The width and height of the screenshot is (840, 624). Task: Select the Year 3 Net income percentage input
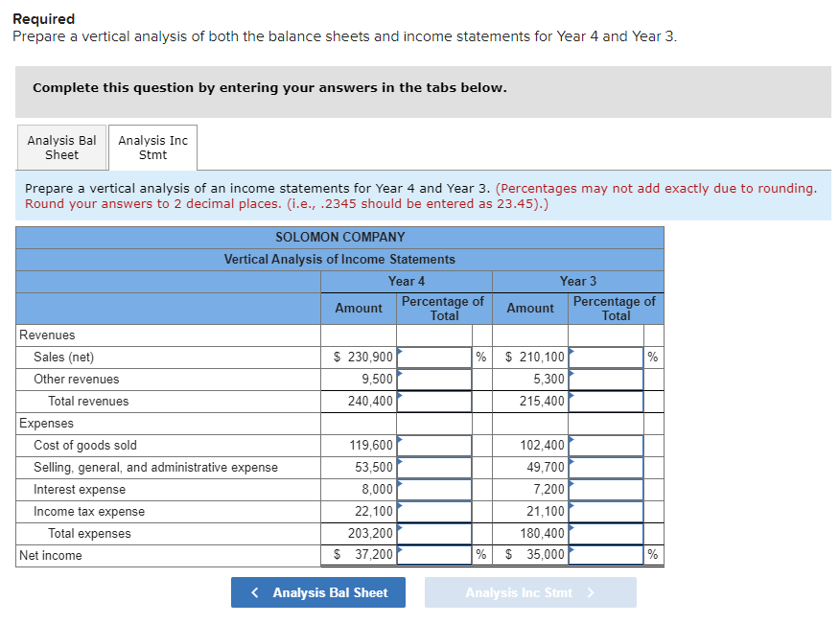610,555
